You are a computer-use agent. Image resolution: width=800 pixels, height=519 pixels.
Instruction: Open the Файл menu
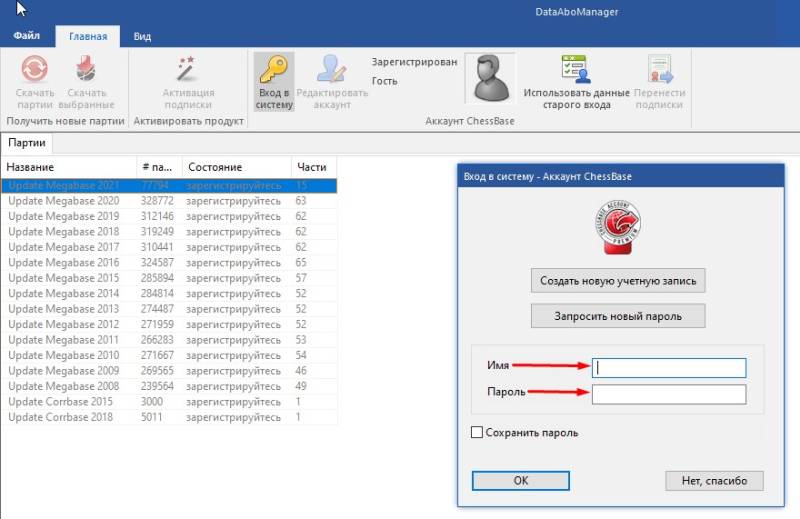[x=27, y=36]
